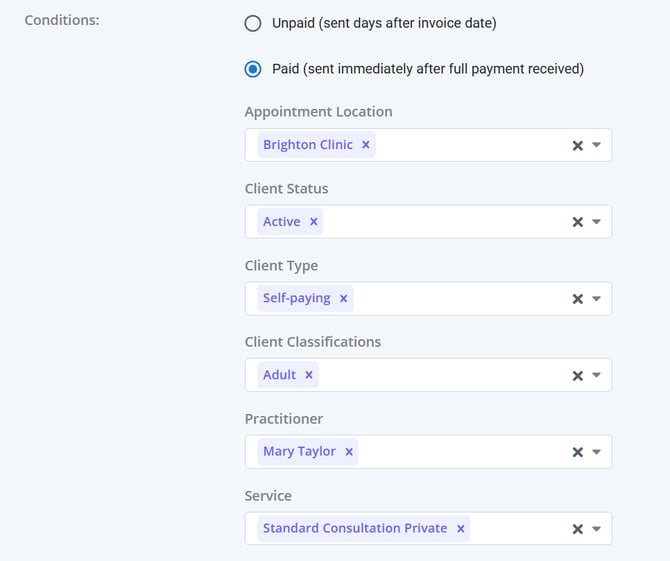The image size is (670, 561).
Task: Open the Practitioner dropdown arrow
Action: [597, 452]
